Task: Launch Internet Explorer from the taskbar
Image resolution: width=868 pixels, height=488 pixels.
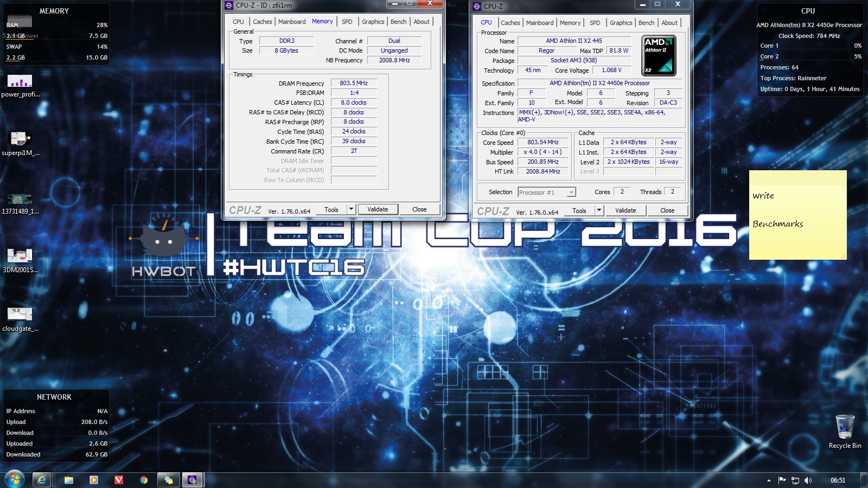Action: (42, 480)
